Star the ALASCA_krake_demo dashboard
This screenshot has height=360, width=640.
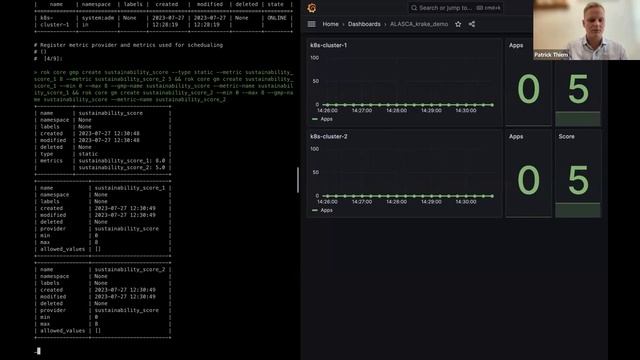pos(458,24)
